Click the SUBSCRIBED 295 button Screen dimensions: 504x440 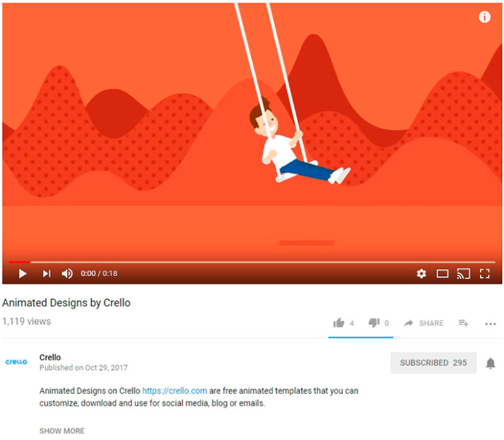click(x=433, y=363)
